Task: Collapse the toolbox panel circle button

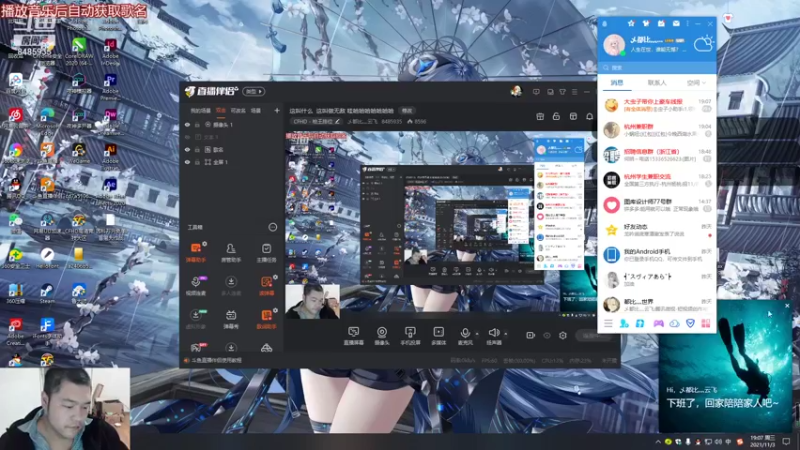Action: pyautogui.click(x=272, y=227)
